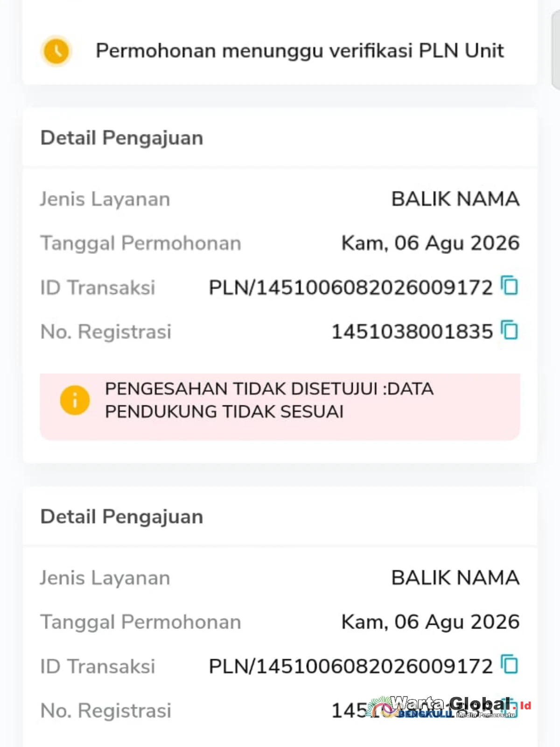Click the first Kam, 06 Agu 2026 date
Screen dimensions: 560x747
[x=430, y=243]
